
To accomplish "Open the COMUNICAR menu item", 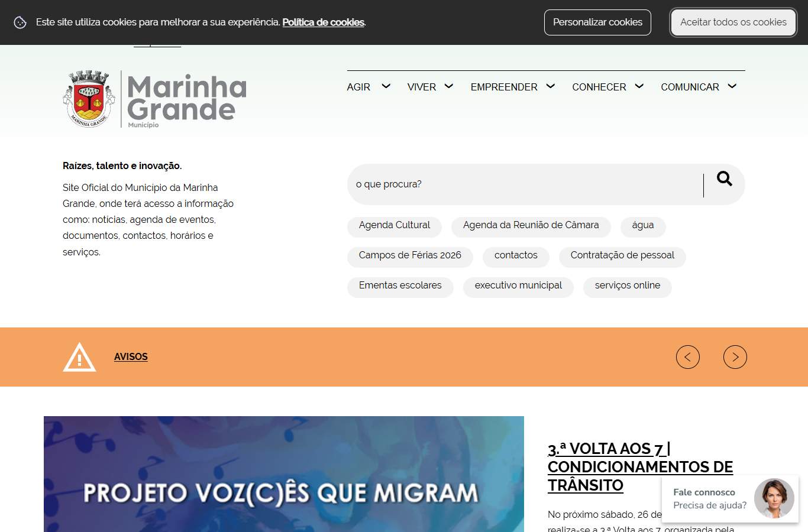I will pos(690,87).
